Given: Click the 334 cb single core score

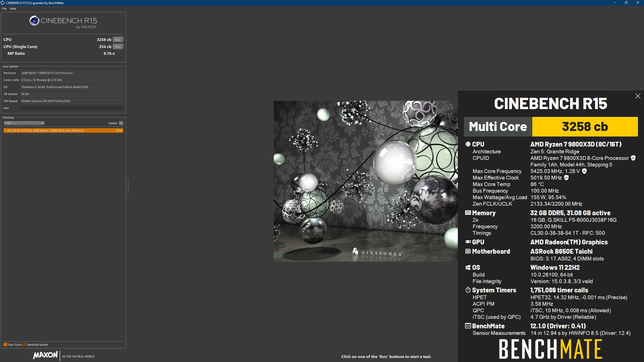Looking at the screenshot, I should pos(105,47).
